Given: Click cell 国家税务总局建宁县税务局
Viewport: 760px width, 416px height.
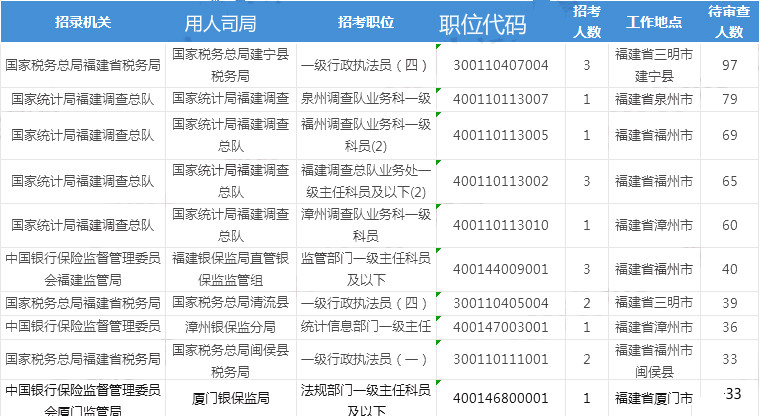Looking at the screenshot, I should [231, 65].
